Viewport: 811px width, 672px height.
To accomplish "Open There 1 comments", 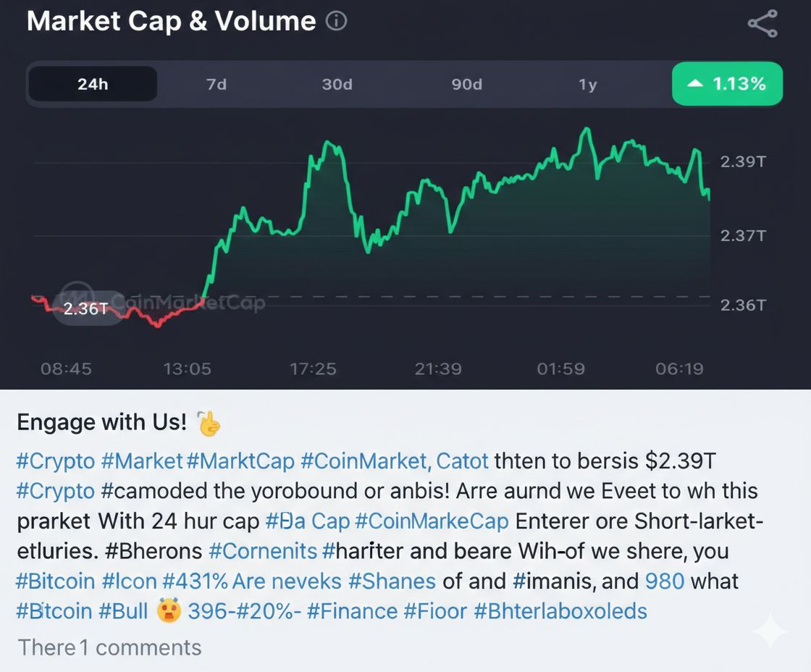I will (109, 647).
